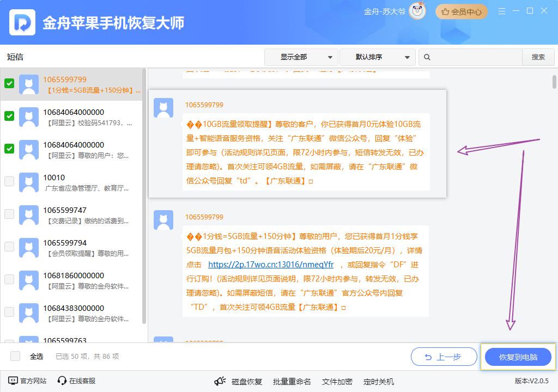
Task: Click the search magnifier icon
Action: (x=427, y=57)
